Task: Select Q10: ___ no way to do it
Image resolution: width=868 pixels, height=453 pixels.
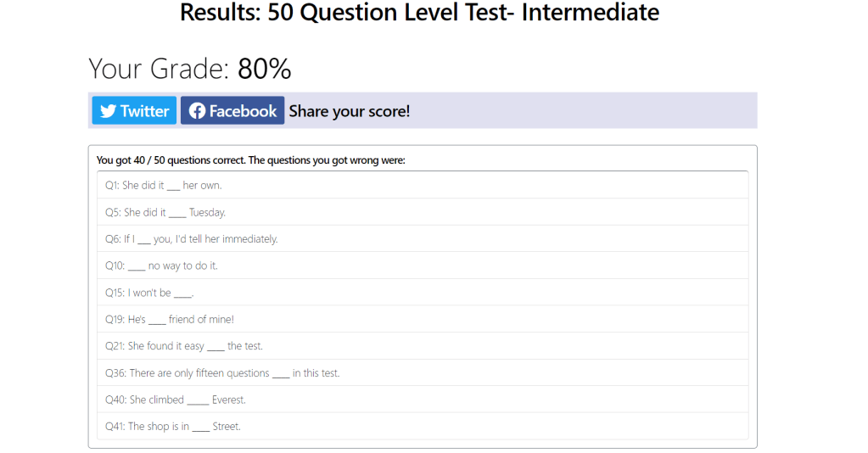Action: coord(161,266)
